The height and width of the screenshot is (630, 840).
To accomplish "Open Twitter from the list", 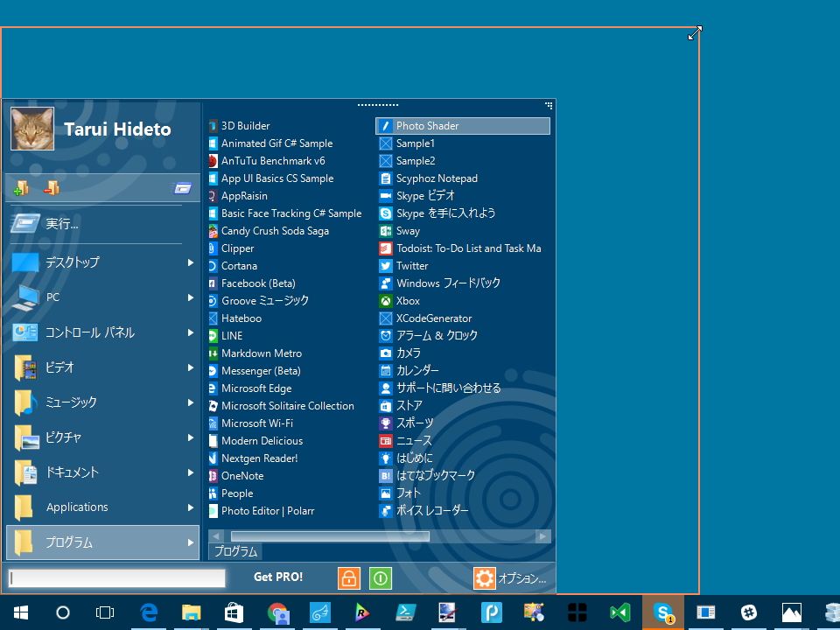I will (x=404, y=266).
